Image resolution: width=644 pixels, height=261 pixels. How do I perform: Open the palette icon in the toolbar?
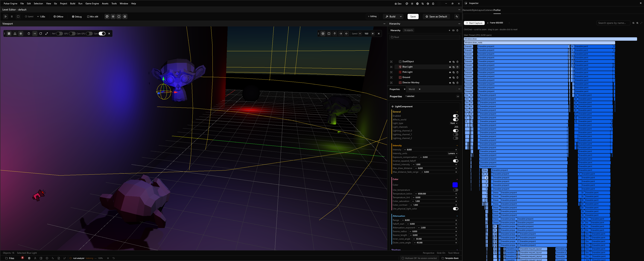point(107,16)
